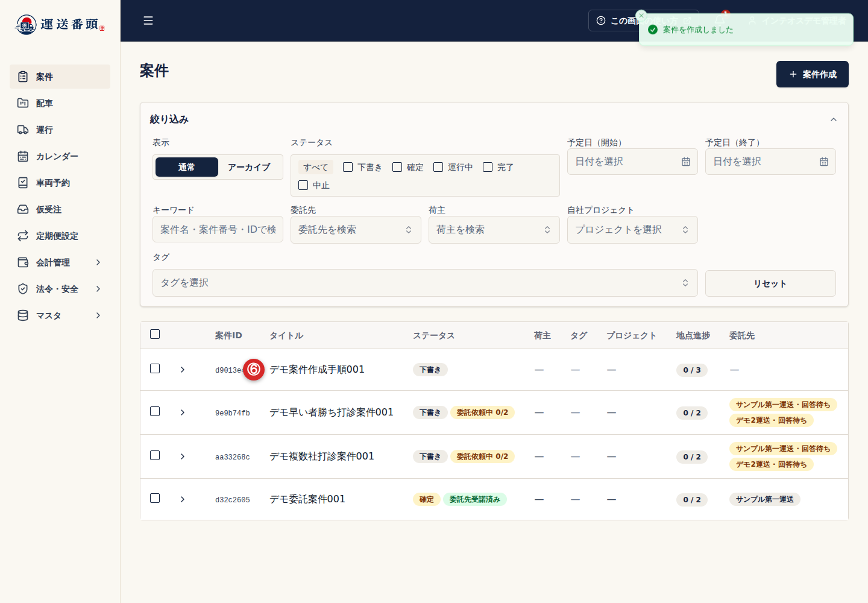Expand the デモ複数社打診案件001 row
Image resolution: width=868 pixels, height=603 pixels.
point(183,456)
